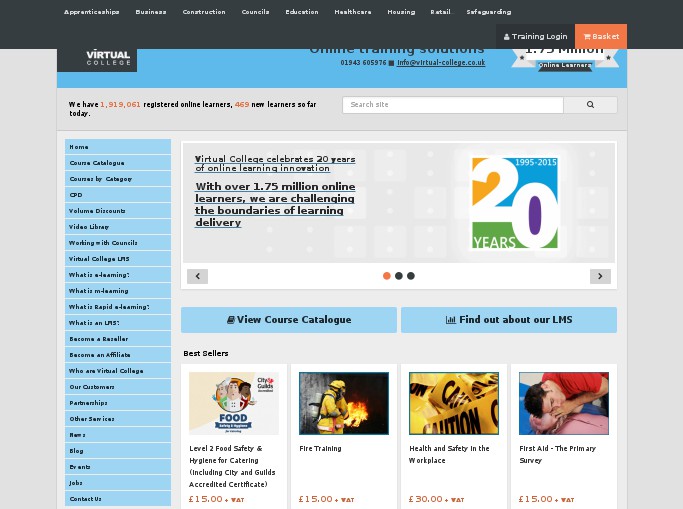Open Who are Virtual College link

click(x=118, y=371)
